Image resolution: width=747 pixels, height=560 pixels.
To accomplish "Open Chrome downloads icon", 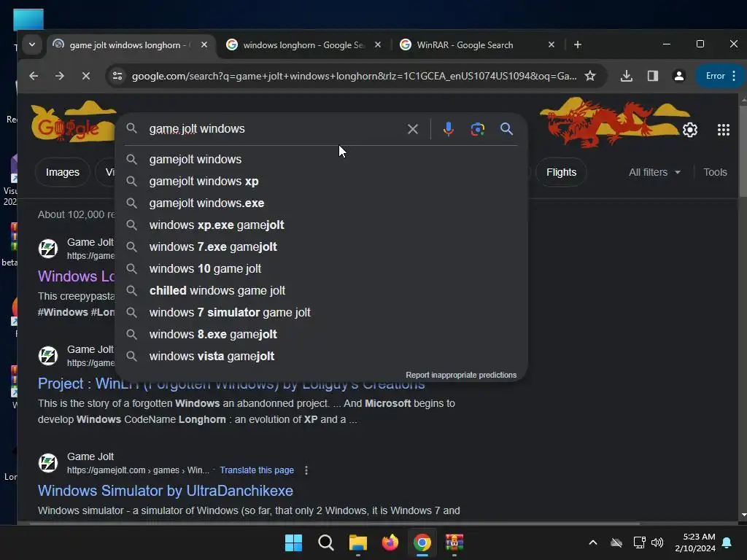I will (627, 76).
